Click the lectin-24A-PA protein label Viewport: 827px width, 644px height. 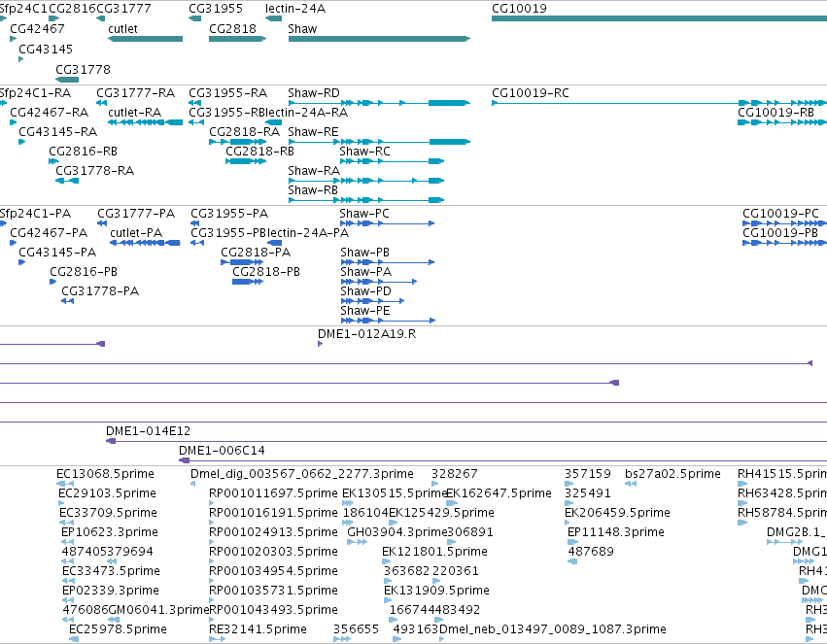pos(308,233)
